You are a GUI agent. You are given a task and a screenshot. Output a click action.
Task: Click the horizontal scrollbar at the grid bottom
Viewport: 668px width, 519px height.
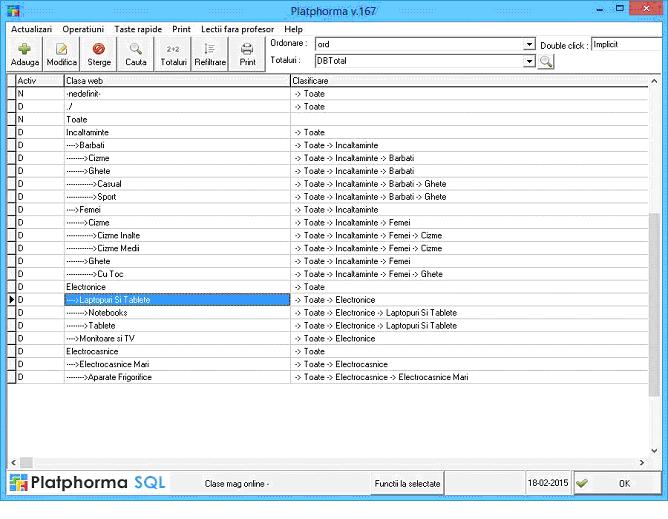pyautogui.click(x=330, y=463)
